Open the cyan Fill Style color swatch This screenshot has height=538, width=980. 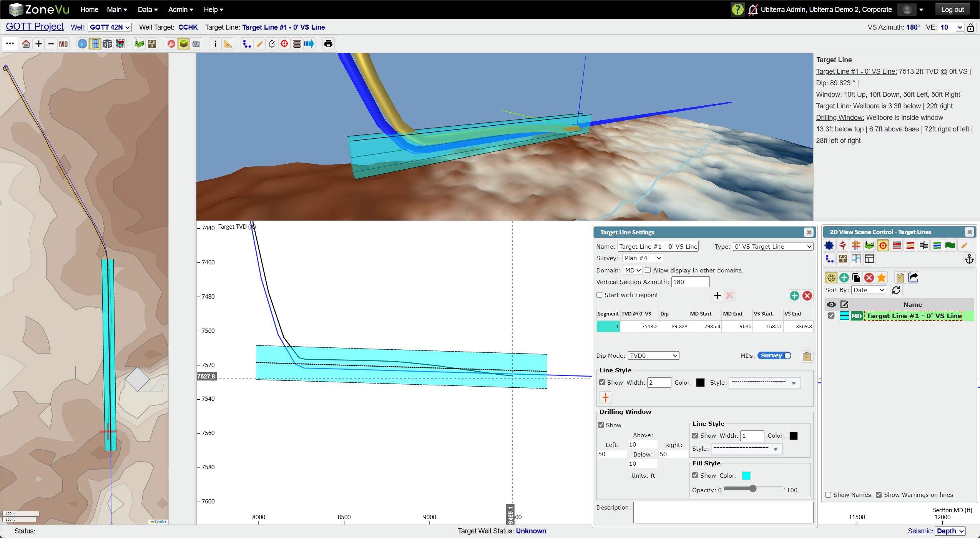coord(746,476)
